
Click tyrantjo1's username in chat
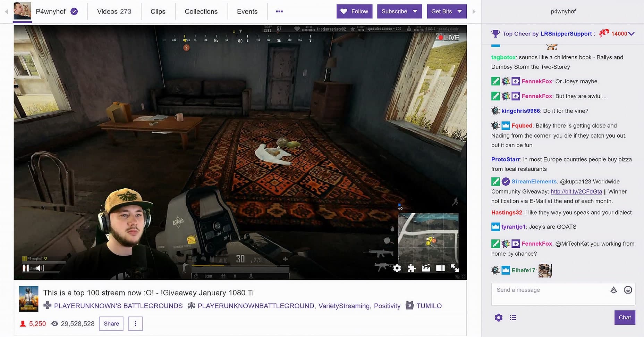coord(514,227)
